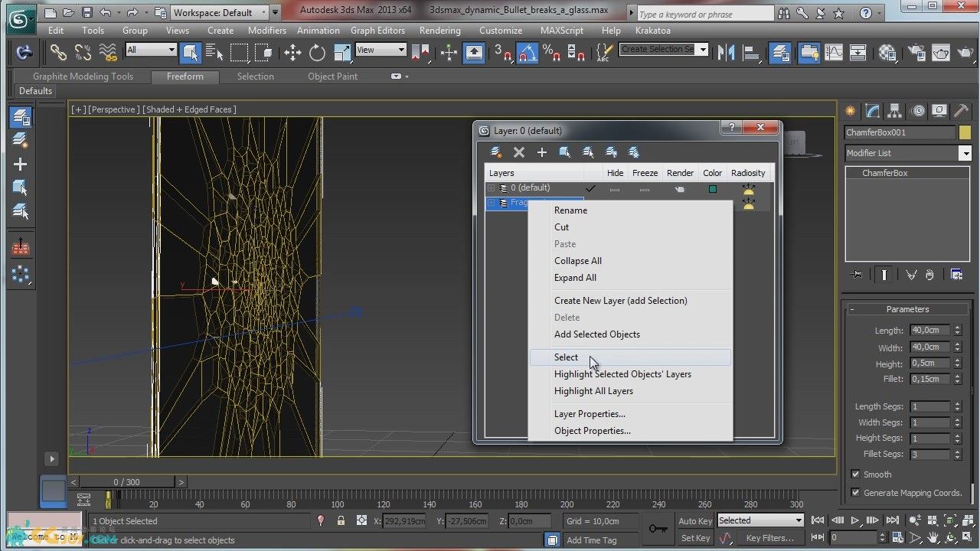Select the Move tool
The image size is (980, 551).
pyautogui.click(x=292, y=52)
